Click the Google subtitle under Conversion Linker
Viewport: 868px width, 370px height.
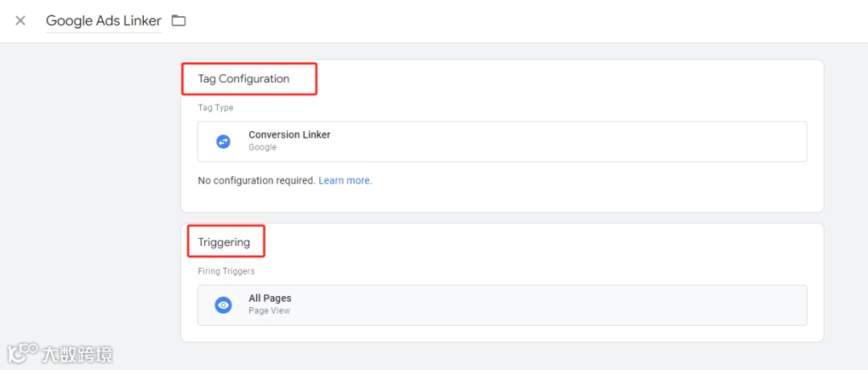(262, 147)
